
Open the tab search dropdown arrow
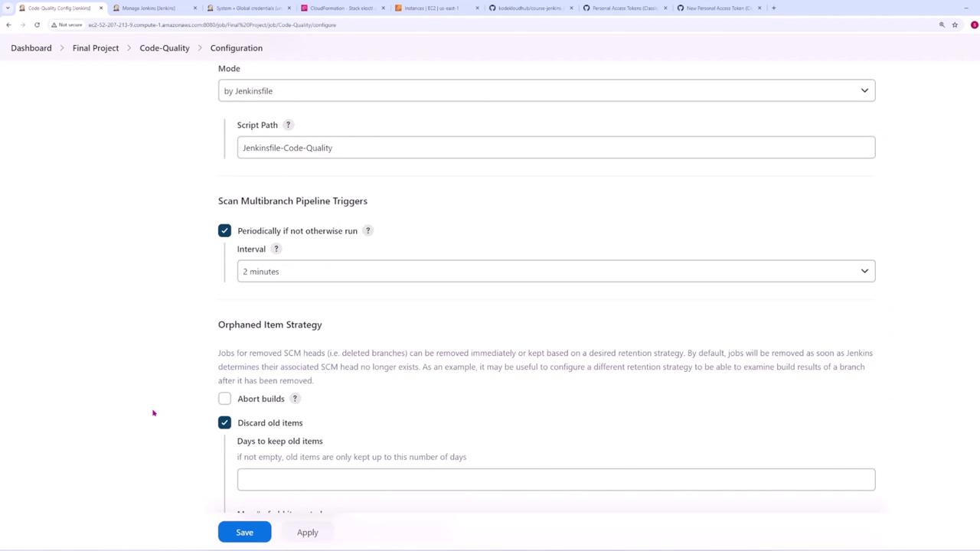[x=8, y=8]
